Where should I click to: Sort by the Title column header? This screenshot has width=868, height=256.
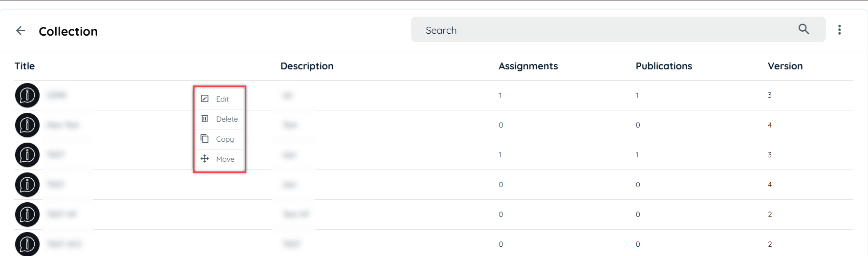(x=24, y=66)
